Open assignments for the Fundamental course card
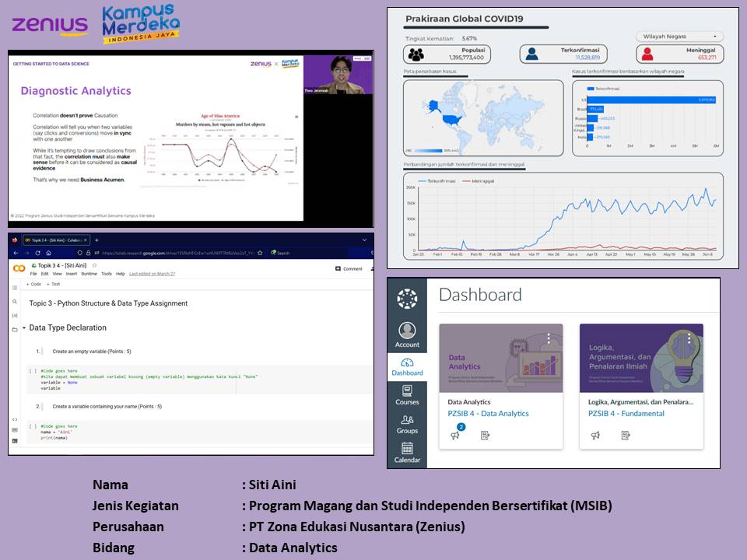 [x=626, y=436]
